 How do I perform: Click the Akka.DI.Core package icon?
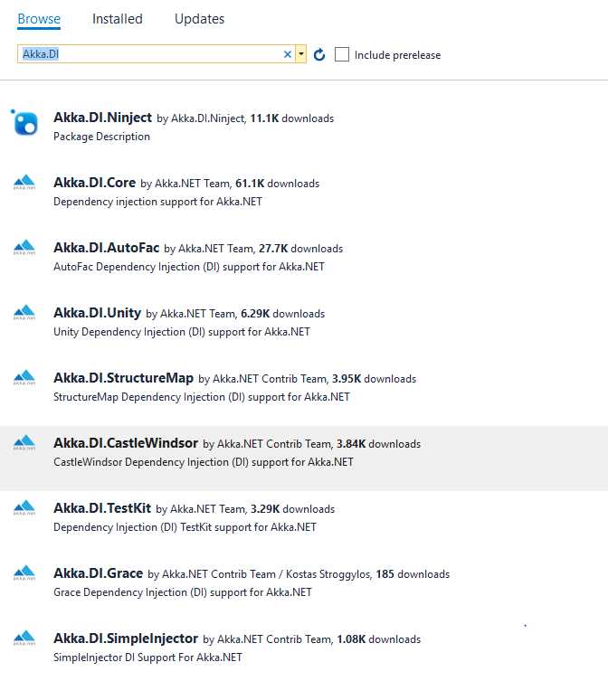click(x=24, y=182)
